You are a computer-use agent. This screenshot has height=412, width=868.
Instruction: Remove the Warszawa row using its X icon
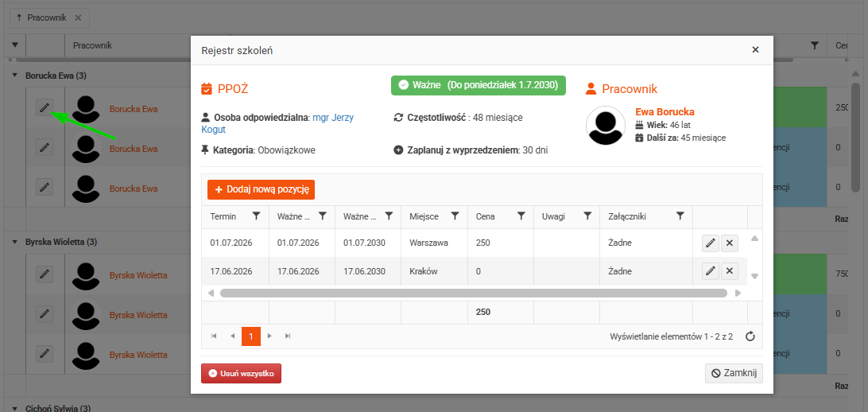tap(730, 243)
